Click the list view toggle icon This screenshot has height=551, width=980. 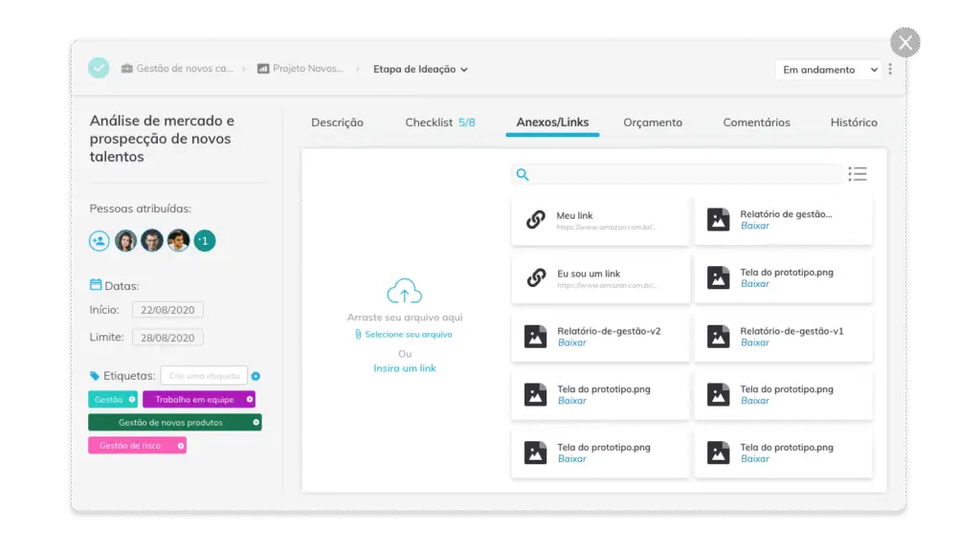(x=857, y=174)
